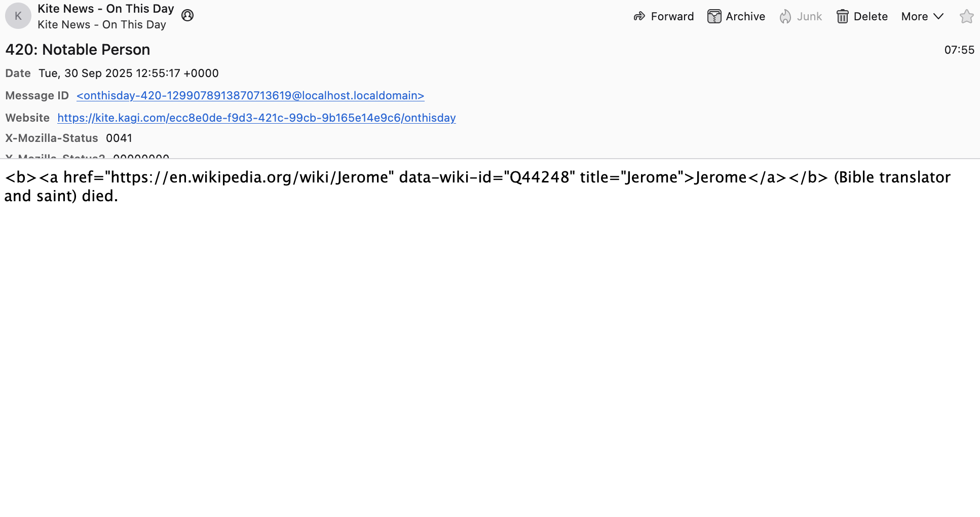Delete the email using the trash icon
This screenshot has width=980, height=517.
click(x=843, y=16)
